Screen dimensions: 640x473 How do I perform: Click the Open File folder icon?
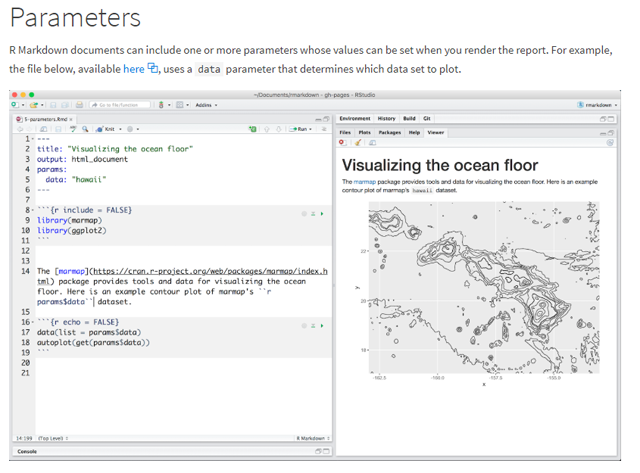[34, 105]
